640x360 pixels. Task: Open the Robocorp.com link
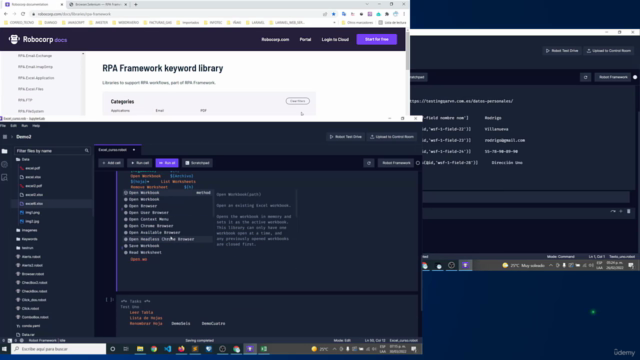[x=275, y=40]
